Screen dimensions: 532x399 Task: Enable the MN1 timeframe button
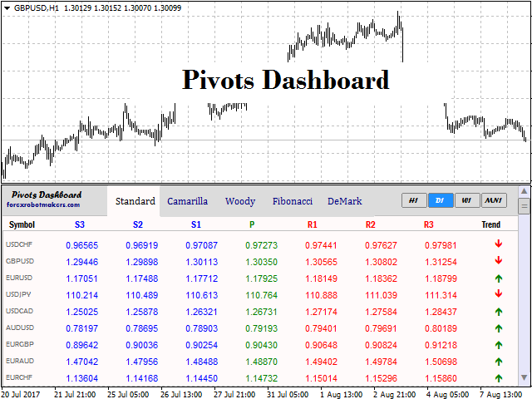[494, 200]
